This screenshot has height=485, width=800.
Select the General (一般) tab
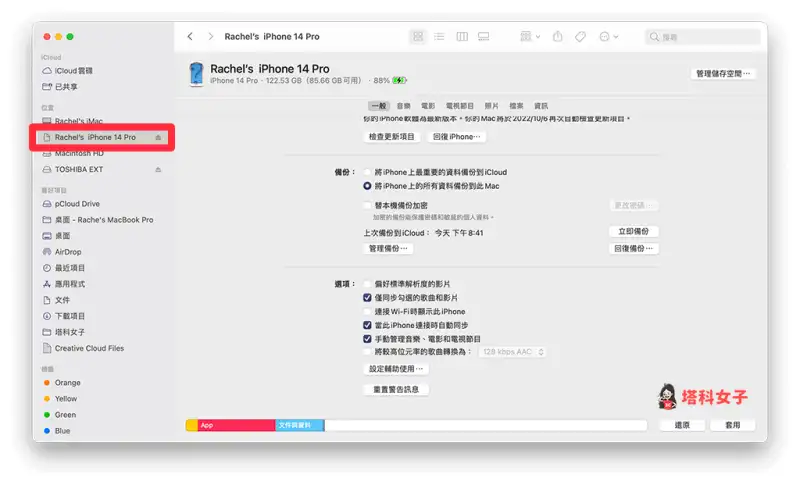coord(379,106)
